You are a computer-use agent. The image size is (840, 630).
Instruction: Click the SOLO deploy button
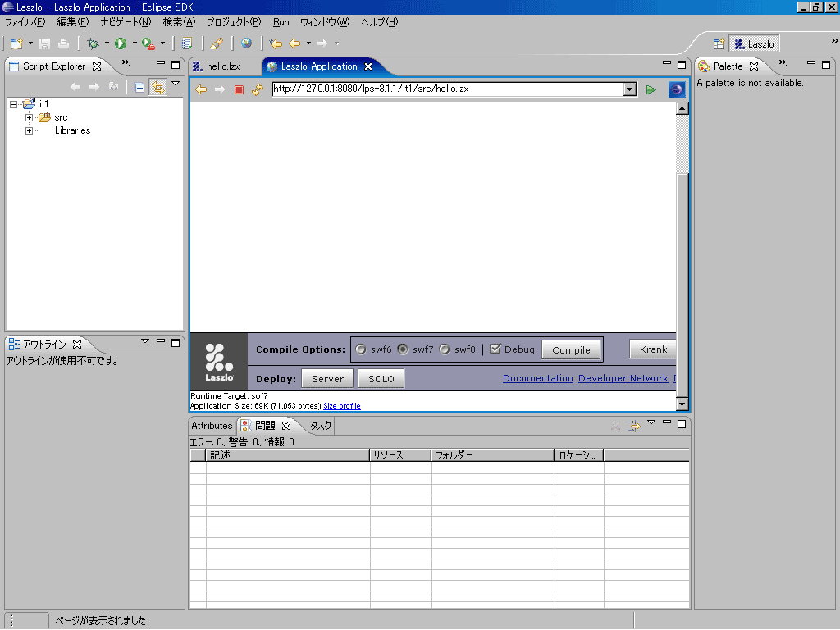[381, 379]
